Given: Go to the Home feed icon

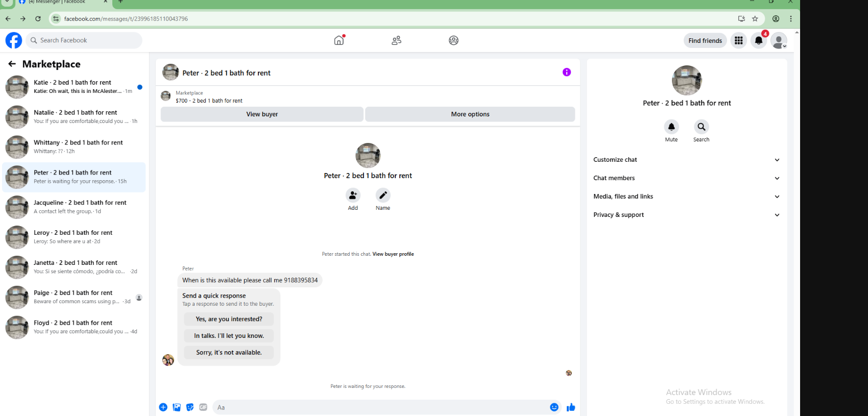Looking at the screenshot, I should pyautogui.click(x=339, y=40).
